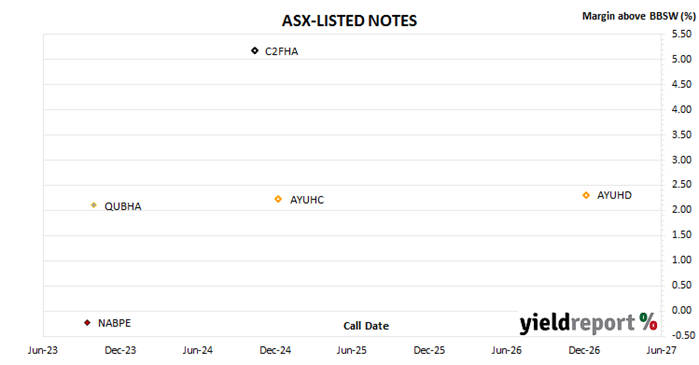
Task: Select the Dec-24 x-axis tick label
Action: [275, 350]
